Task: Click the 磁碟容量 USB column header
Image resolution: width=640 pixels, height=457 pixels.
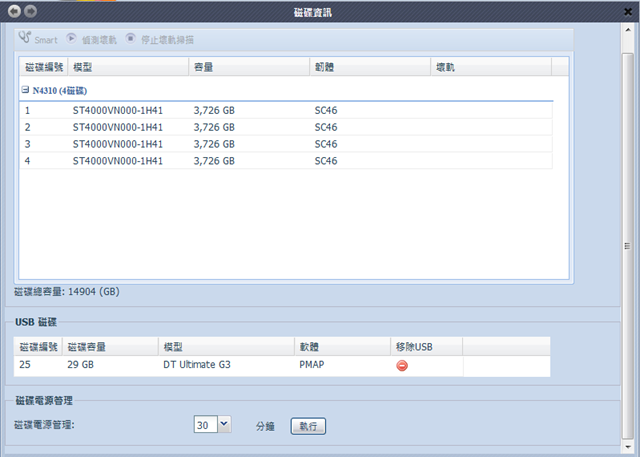Action: [111, 347]
